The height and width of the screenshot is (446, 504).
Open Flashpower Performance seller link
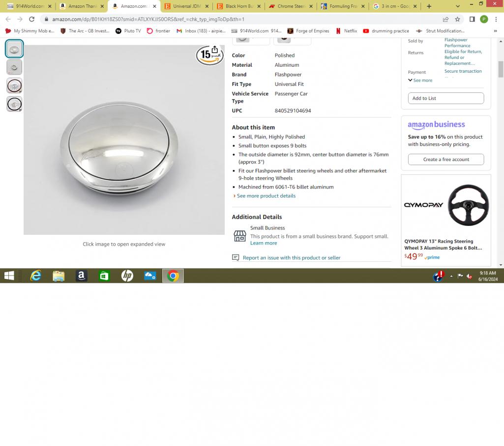[x=457, y=43]
